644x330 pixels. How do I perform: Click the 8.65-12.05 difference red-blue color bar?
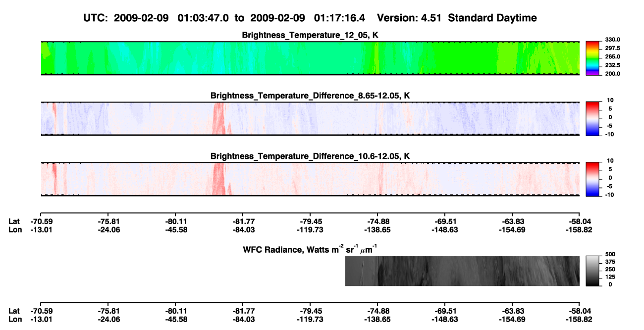pyautogui.click(x=592, y=119)
